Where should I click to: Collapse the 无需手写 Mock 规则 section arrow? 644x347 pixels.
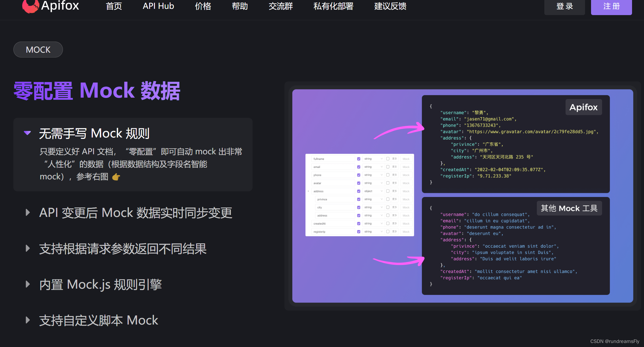pyautogui.click(x=27, y=133)
